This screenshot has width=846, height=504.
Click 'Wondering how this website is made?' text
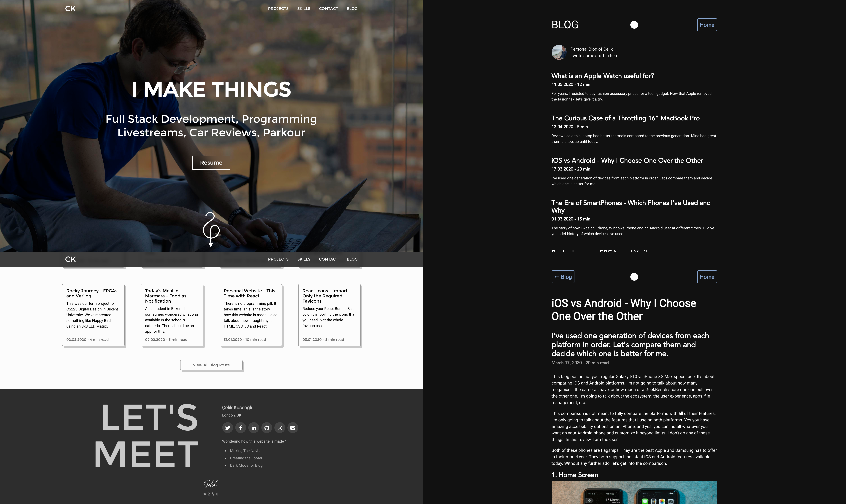(254, 441)
